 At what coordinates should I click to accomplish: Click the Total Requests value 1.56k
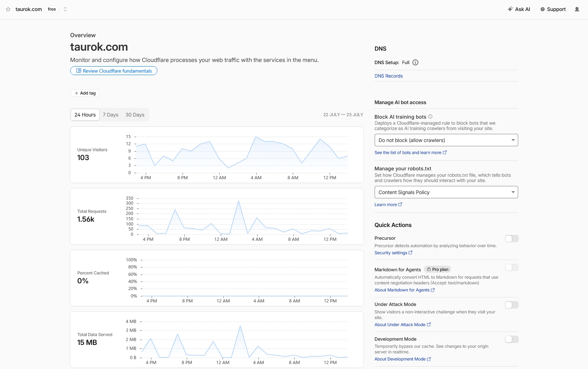[86, 219]
